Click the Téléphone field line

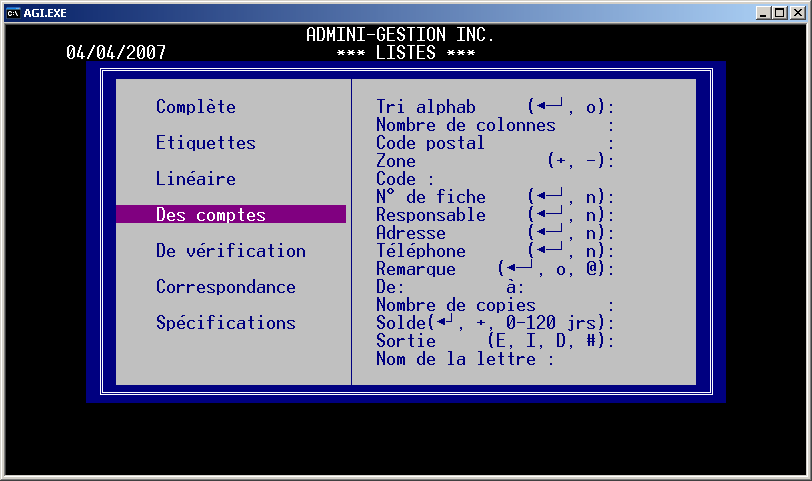pyautogui.click(x=495, y=251)
